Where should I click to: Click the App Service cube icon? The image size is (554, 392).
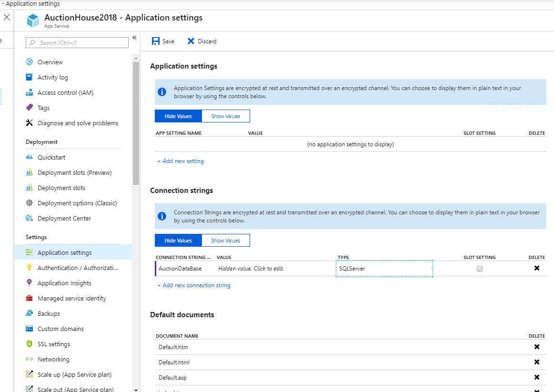click(x=33, y=20)
